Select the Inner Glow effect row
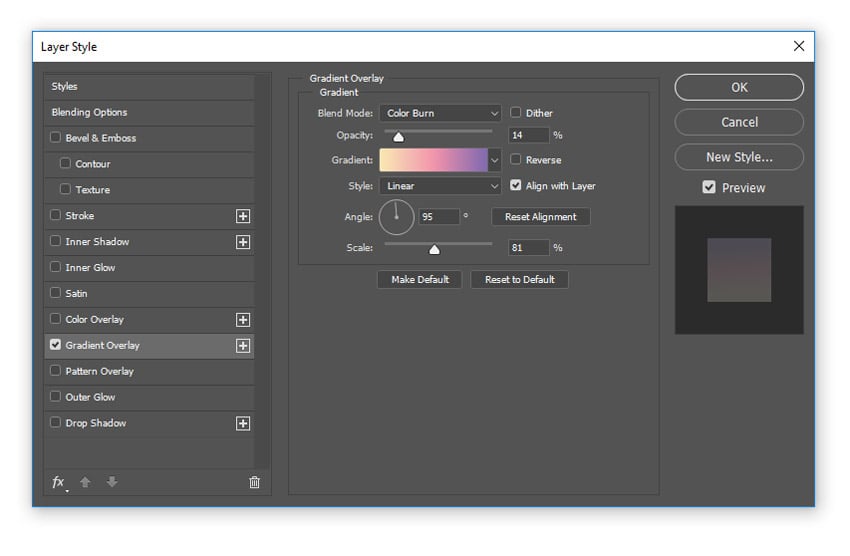This screenshot has width=850, height=556. click(x=149, y=268)
